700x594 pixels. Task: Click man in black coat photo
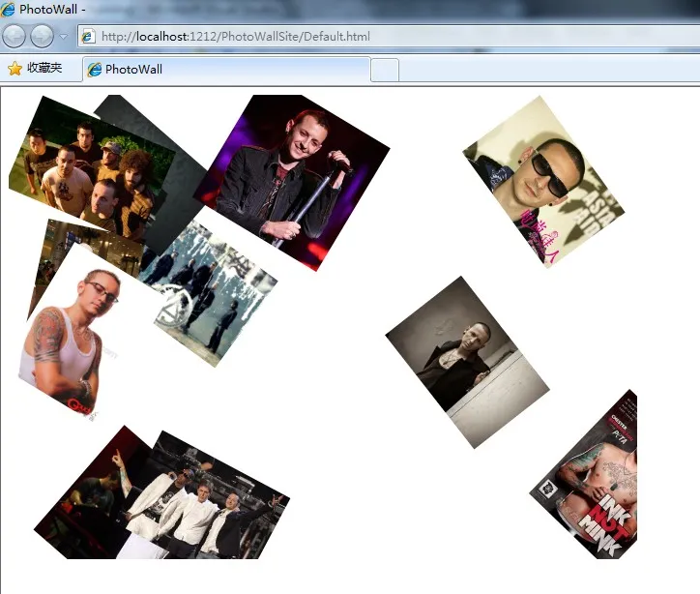click(x=467, y=362)
